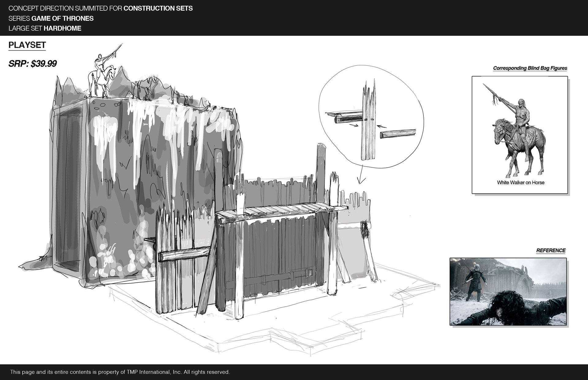Click the 'REFERENCE' label

click(x=551, y=250)
